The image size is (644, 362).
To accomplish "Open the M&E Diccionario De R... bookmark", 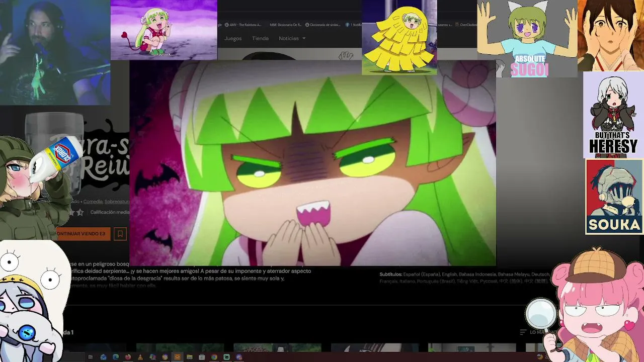I will [285, 25].
